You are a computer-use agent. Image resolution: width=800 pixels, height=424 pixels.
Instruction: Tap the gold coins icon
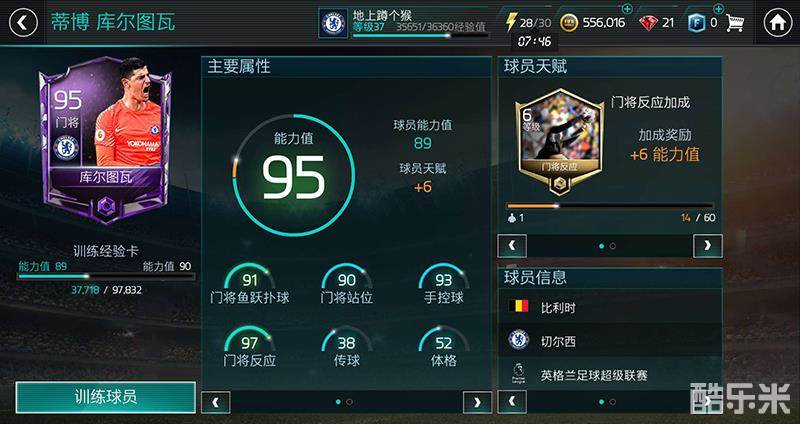coord(569,23)
